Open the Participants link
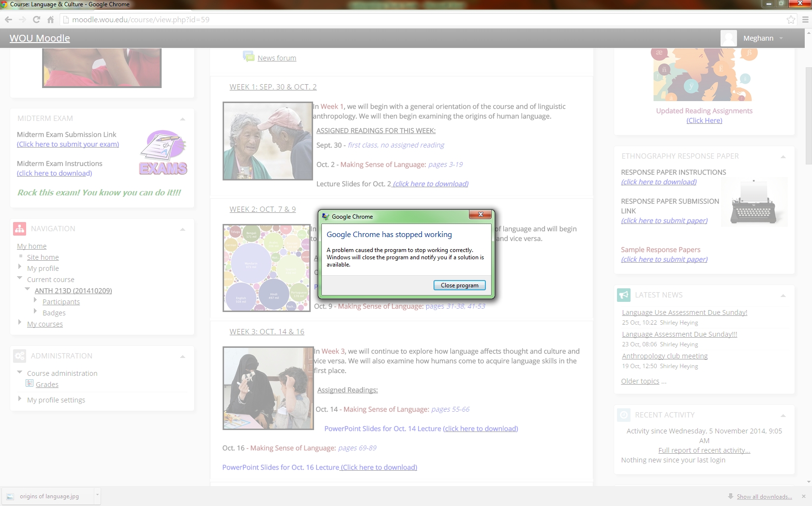Screen dimensions: 812x506 point(61,302)
